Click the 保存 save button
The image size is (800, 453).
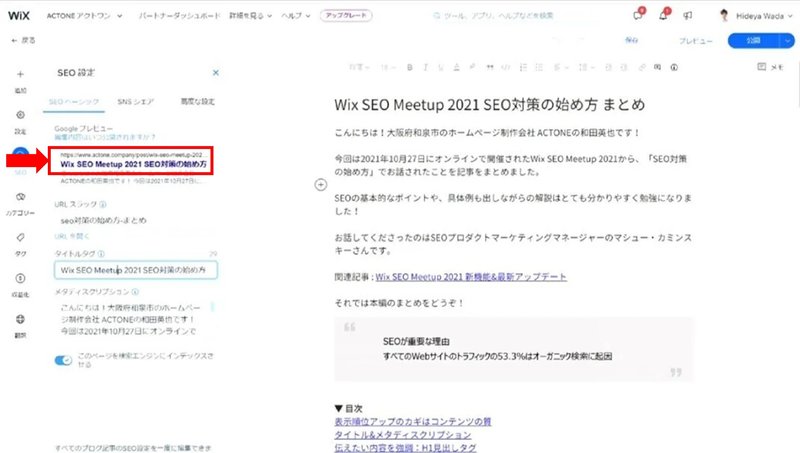click(x=632, y=40)
